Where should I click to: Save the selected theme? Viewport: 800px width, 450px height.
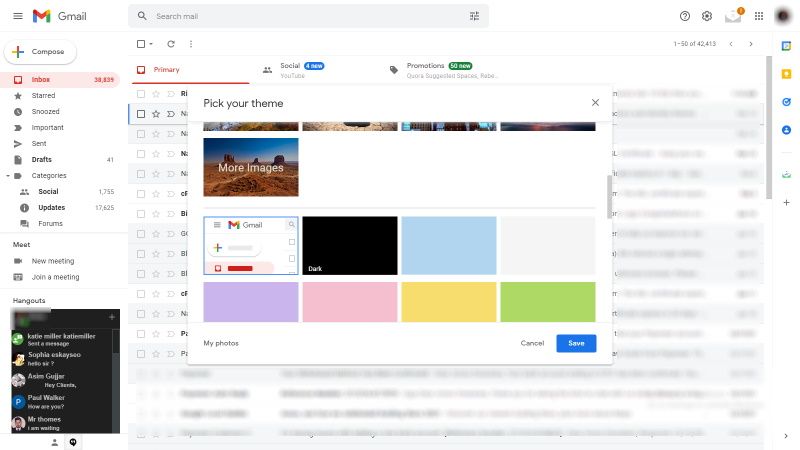coord(576,343)
